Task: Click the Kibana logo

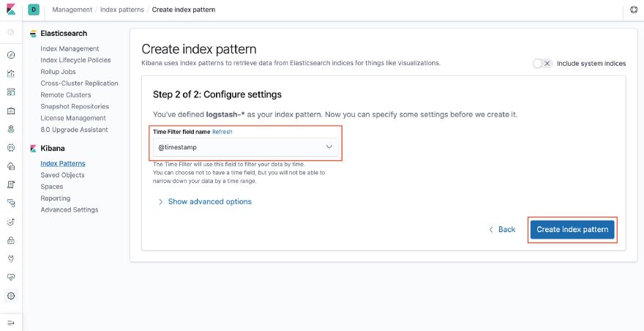Action: coord(11,10)
